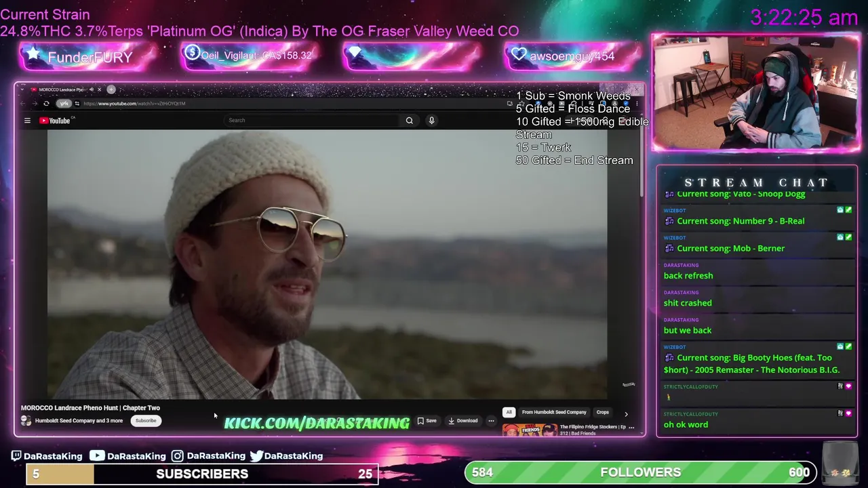This screenshot has width=868, height=488.
Task: Click the followers goal progress bar
Action: coord(641,472)
